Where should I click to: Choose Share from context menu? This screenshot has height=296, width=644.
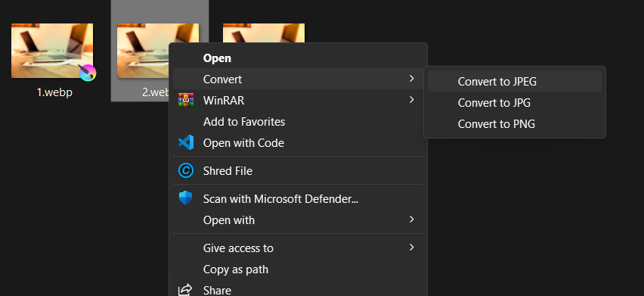click(298, 289)
